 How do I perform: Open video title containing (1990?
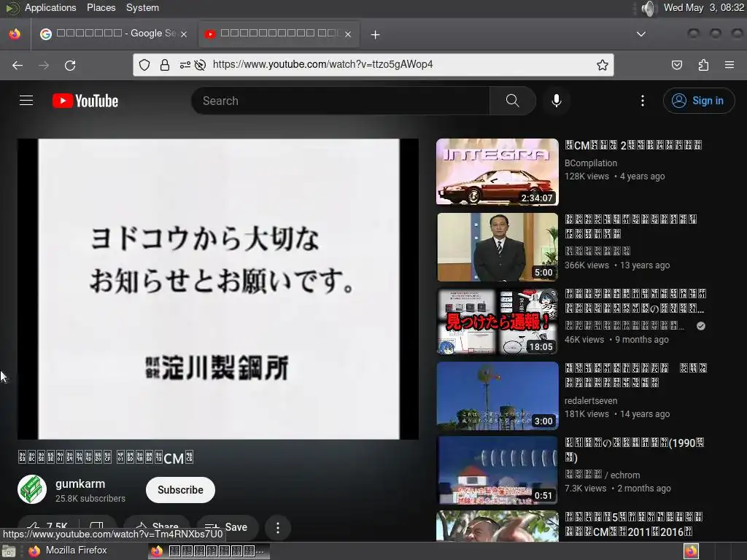(x=634, y=450)
